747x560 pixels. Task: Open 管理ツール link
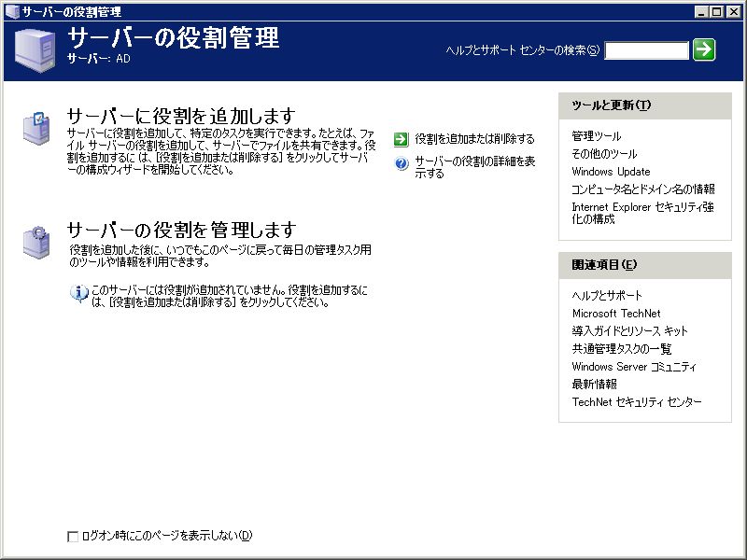pyautogui.click(x=596, y=136)
